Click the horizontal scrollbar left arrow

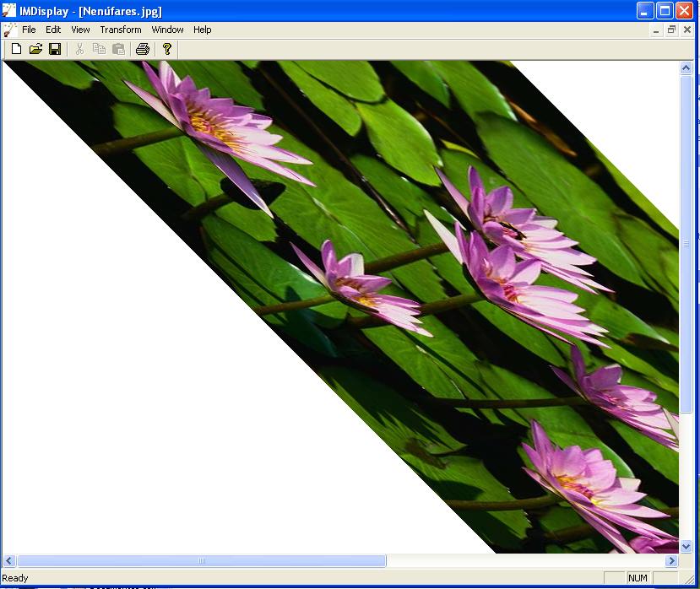click(x=9, y=561)
